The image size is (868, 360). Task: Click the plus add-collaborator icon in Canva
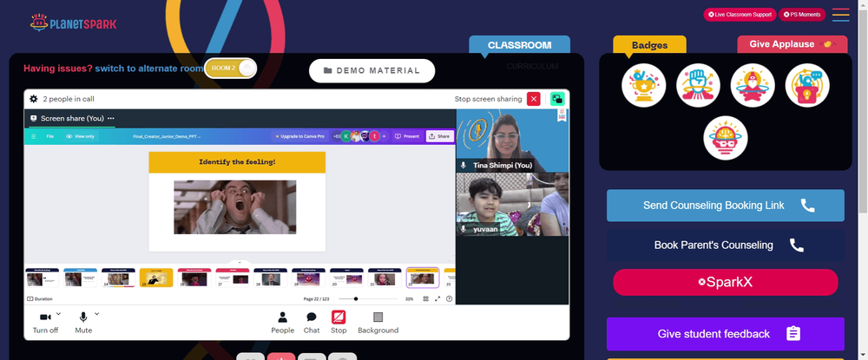[x=385, y=136]
